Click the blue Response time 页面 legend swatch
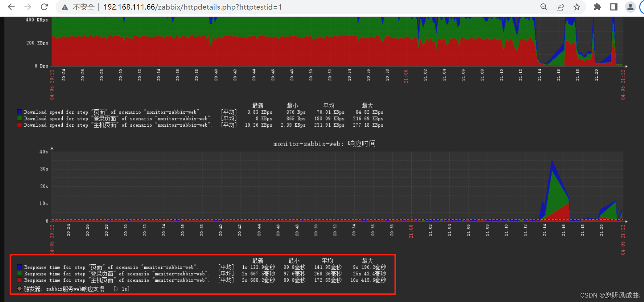Viewport: 644px width, 302px height. [20, 267]
